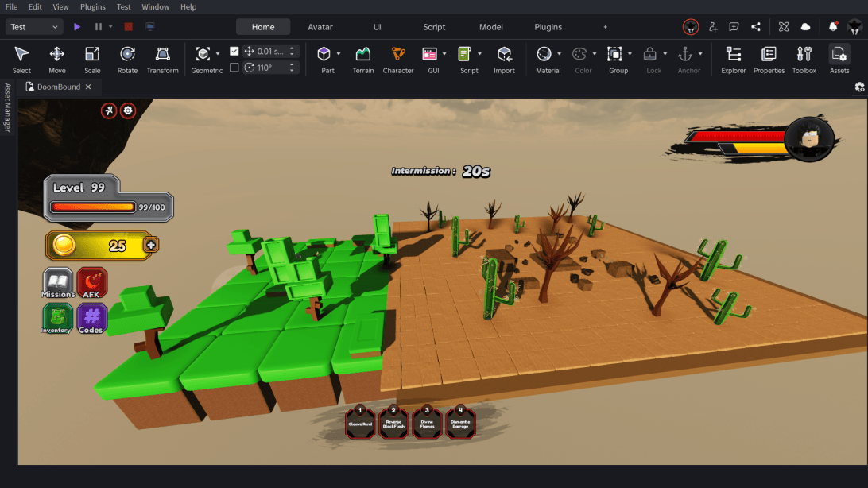Close the DoomBound document tab
This screenshot has height=488, width=868.
88,87
